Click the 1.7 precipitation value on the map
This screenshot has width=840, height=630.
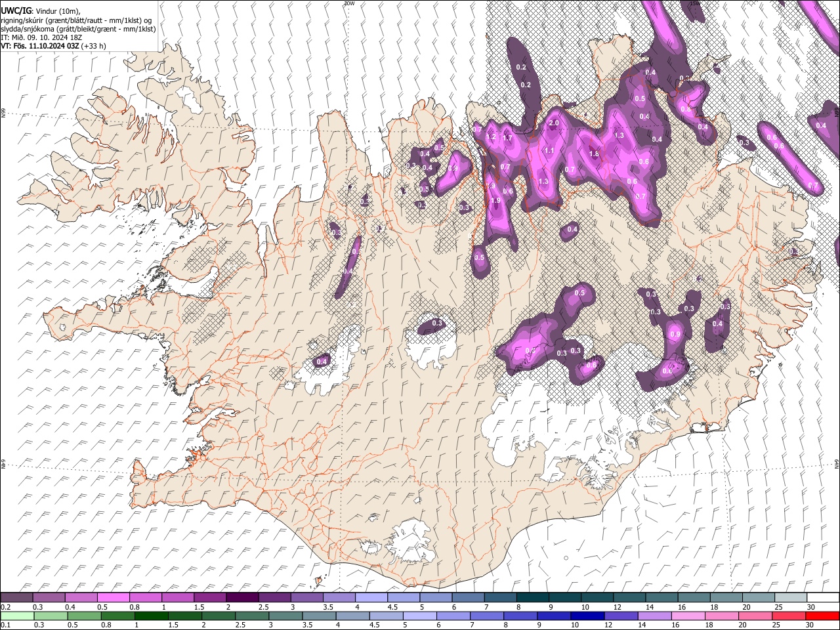tap(507, 138)
